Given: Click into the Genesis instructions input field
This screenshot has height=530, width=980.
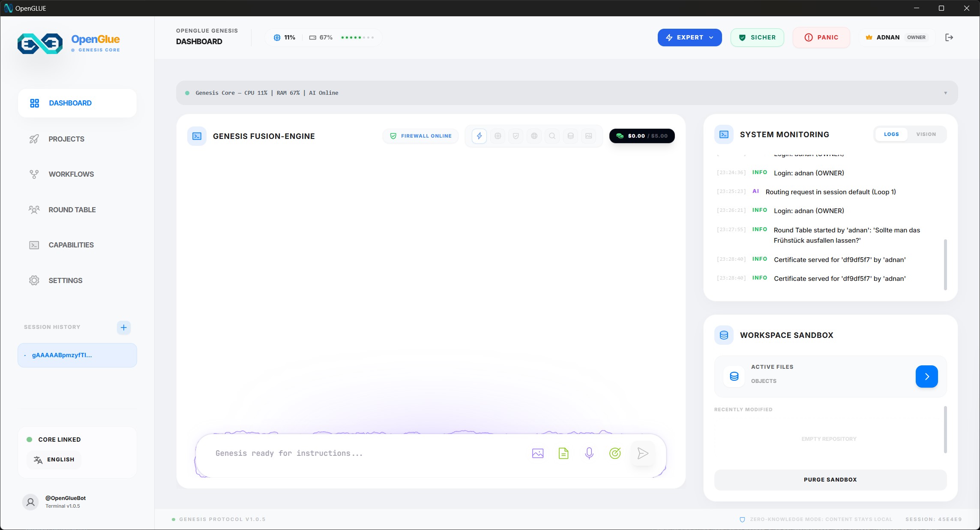Looking at the screenshot, I should pos(369,453).
